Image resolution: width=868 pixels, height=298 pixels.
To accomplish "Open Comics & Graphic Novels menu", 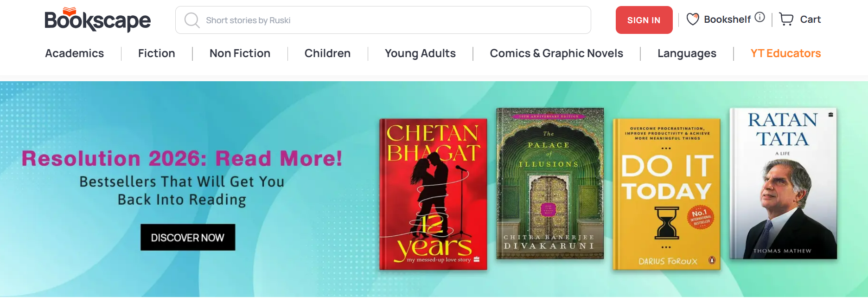I will tap(556, 53).
